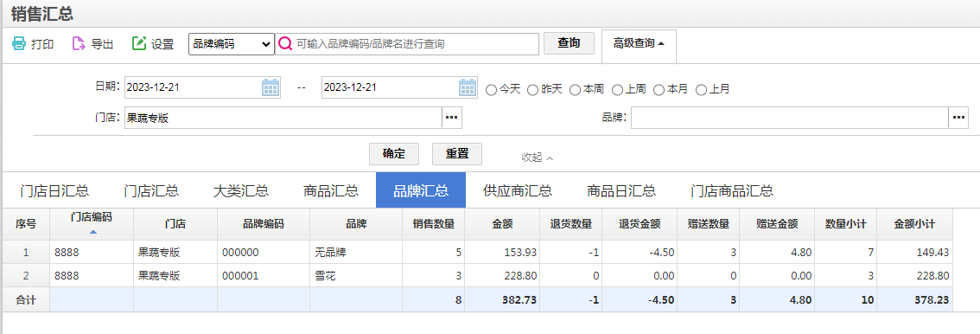Open the start date calendar picker
Viewport: 980px width, 334px height.
pos(270,87)
